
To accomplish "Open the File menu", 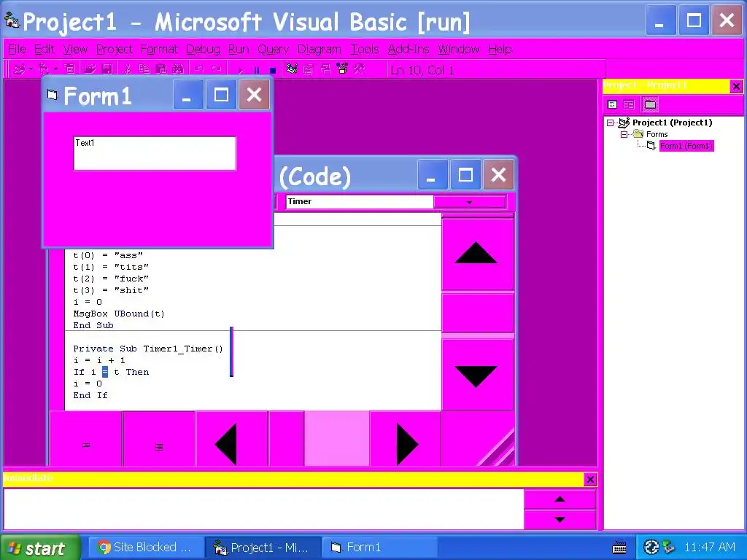I will click(x=18, y=50).
